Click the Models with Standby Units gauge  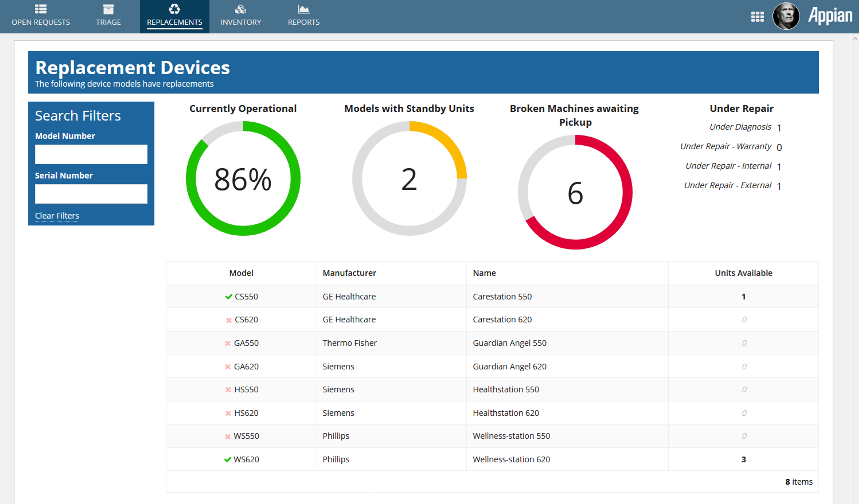click(409, 179)
